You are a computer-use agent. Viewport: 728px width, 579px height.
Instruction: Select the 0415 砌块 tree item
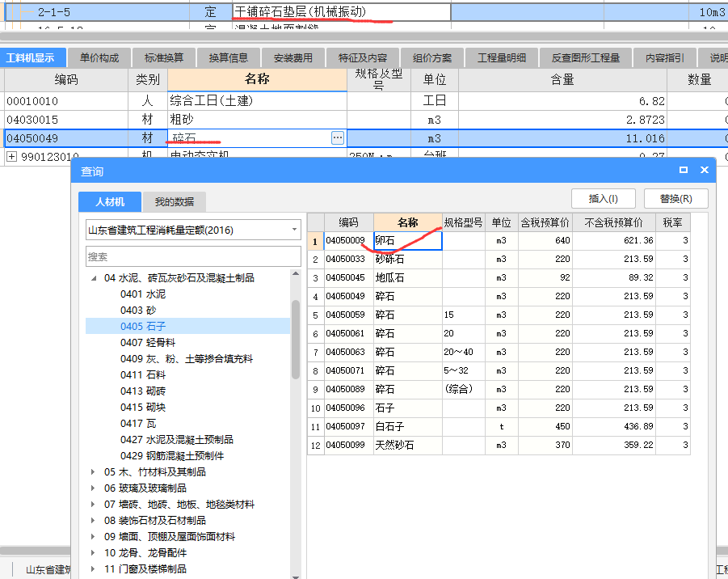(x=142, y=407)
